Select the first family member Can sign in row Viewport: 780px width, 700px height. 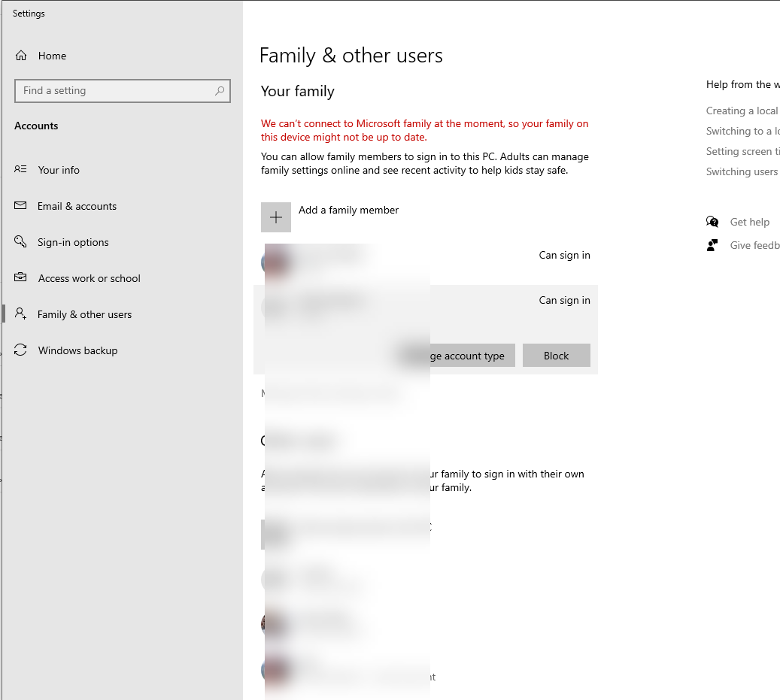click(426, 262)
